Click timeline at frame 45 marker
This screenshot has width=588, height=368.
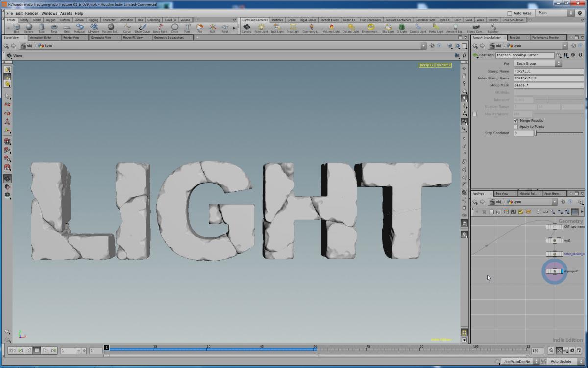262,349
